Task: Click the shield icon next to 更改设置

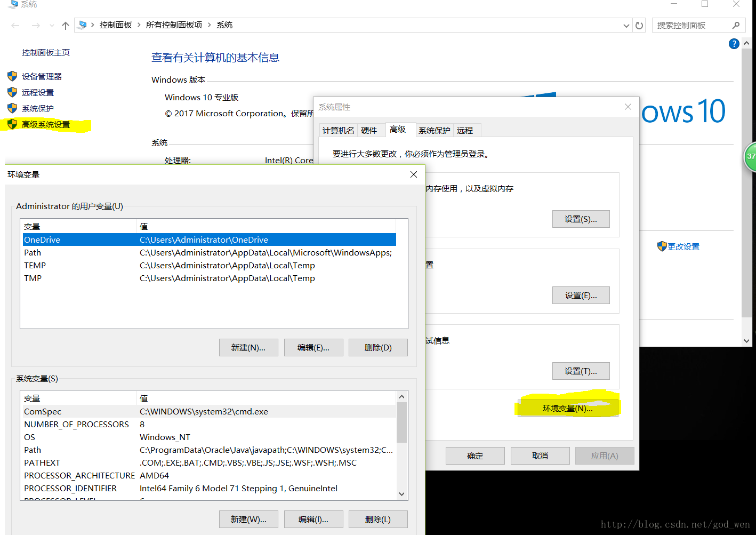Action: (x=662, y=246)
